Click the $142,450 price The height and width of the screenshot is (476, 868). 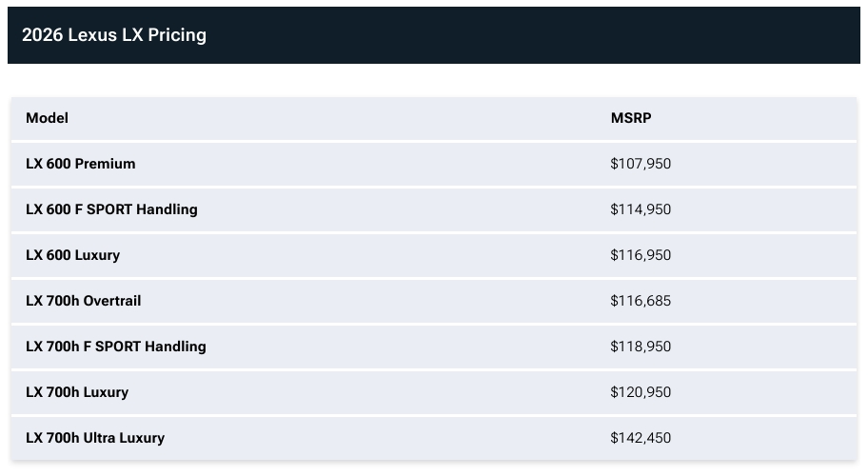[x=641, y=438]
